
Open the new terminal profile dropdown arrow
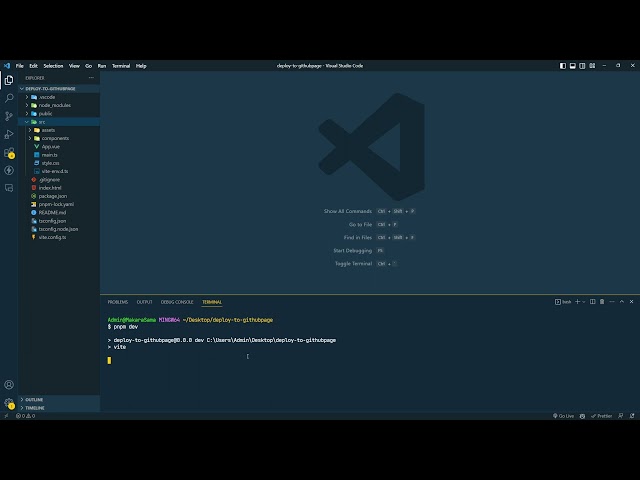tap(584, 302)
